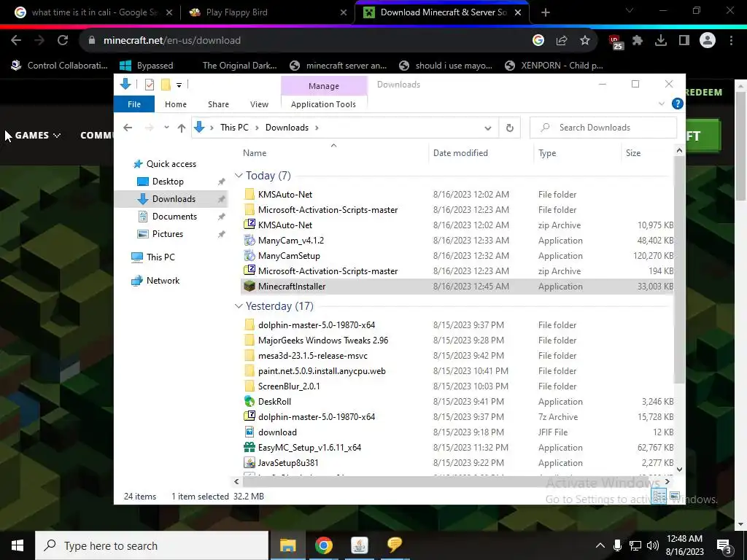Click the Java icon in the taskbar

point(359,545)
